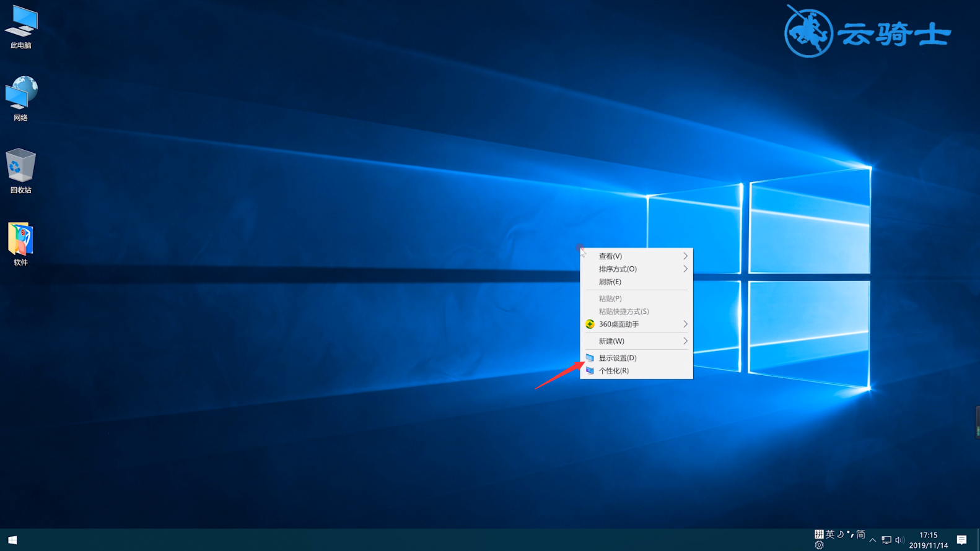Screen dimensions: 980x551
Task: Select the 网络 desktop icon
Action: pos(21,99)
